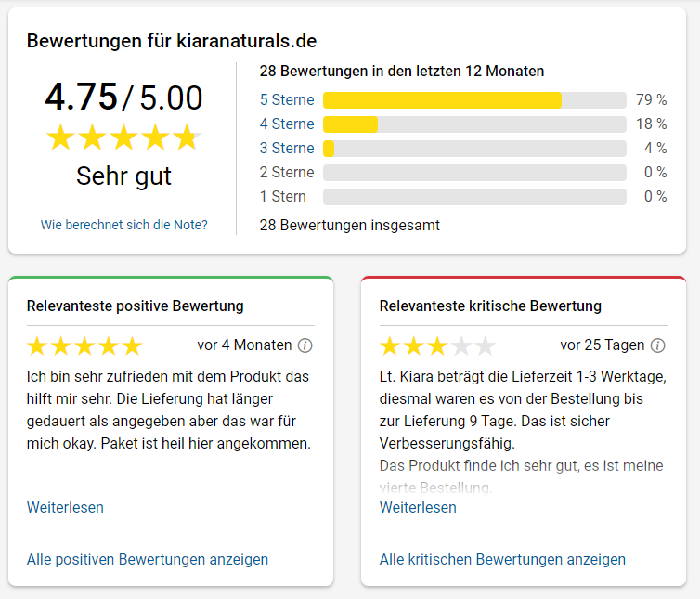Click the "4.75 / 5.00" score
Viewport: 700px width, 599px height.
(123, 97)
